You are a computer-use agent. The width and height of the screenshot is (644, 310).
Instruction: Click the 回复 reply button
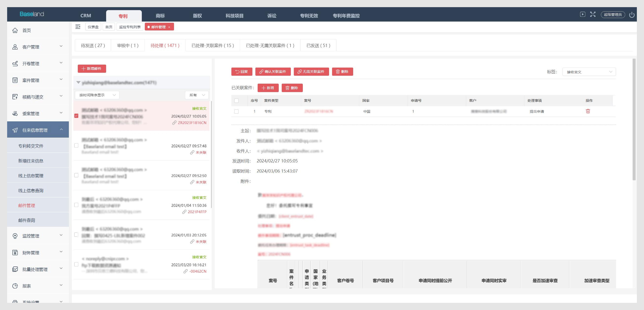[242, 72]
